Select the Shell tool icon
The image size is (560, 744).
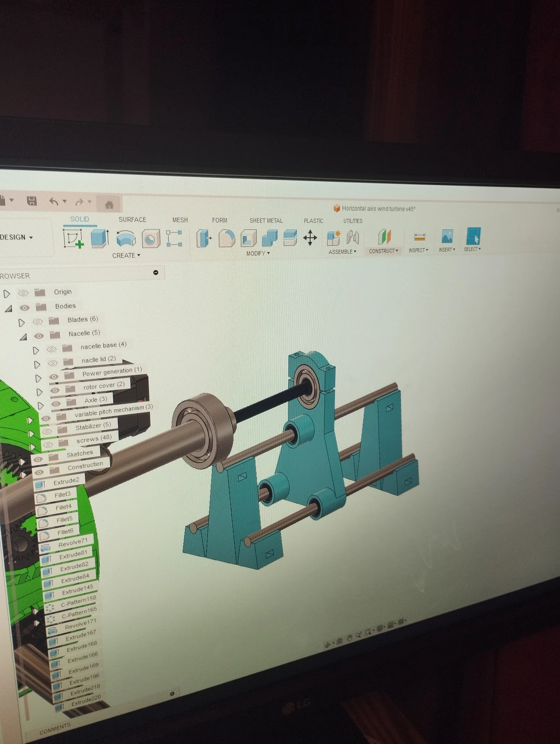coord(248,238)
